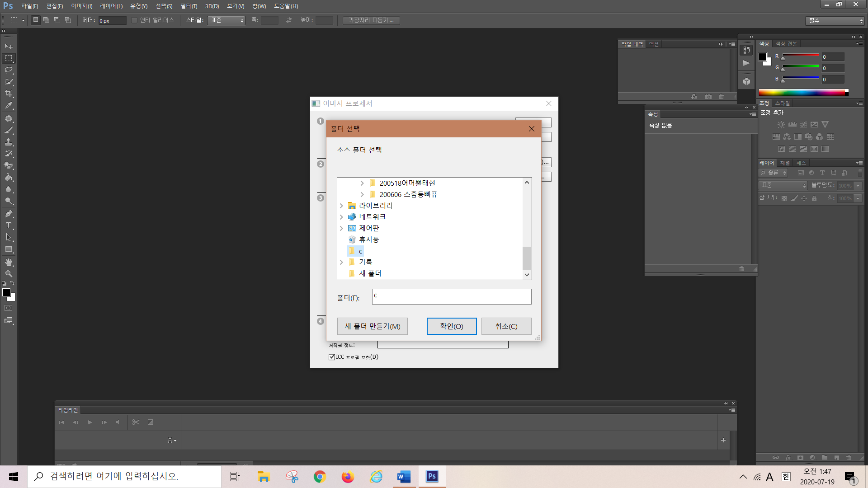Open the 필터(T) menu

point(189,6)
